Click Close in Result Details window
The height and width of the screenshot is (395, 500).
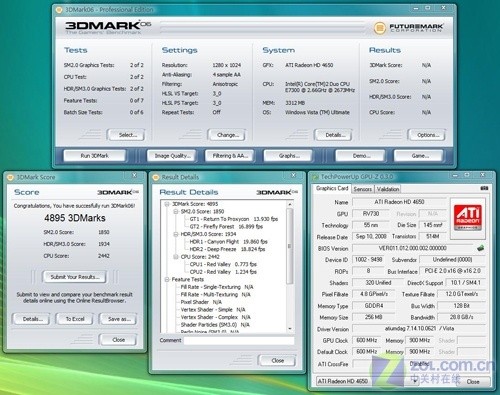click(x=277, y=360)
